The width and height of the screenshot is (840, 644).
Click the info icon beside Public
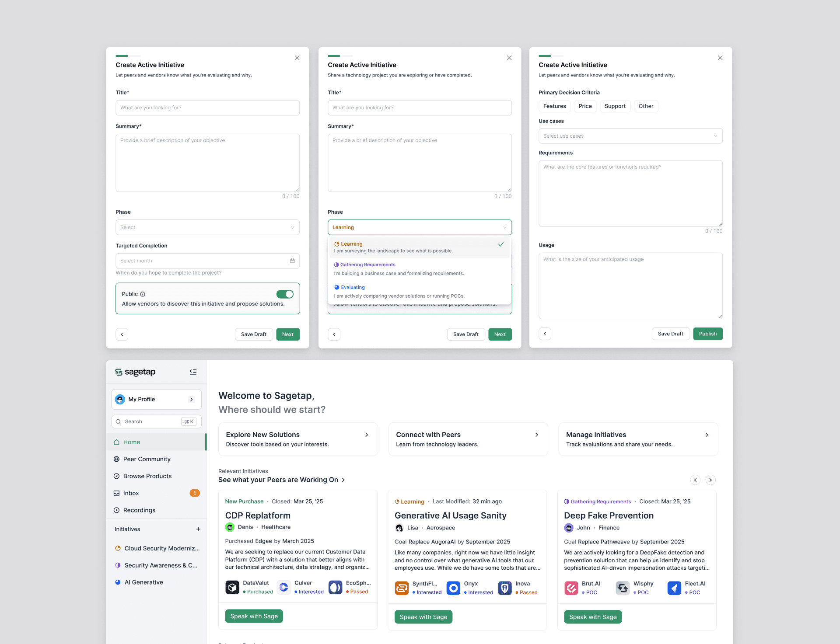pos(143,294)
